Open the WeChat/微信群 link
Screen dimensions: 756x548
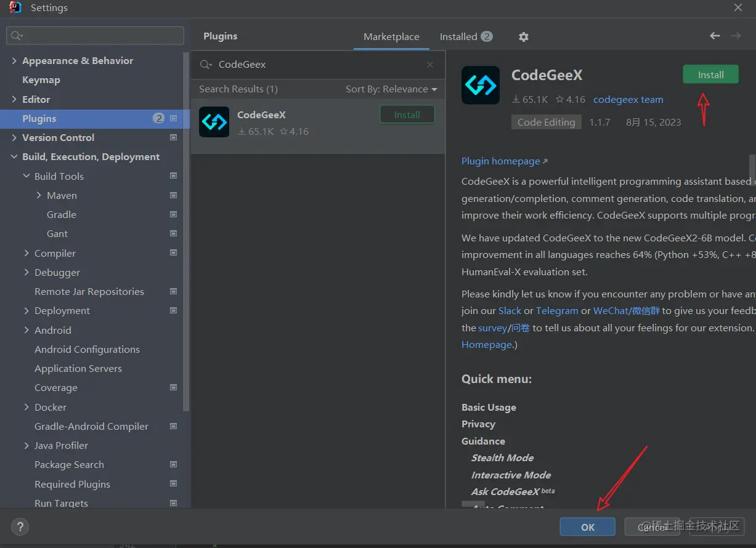coord(627,311)
